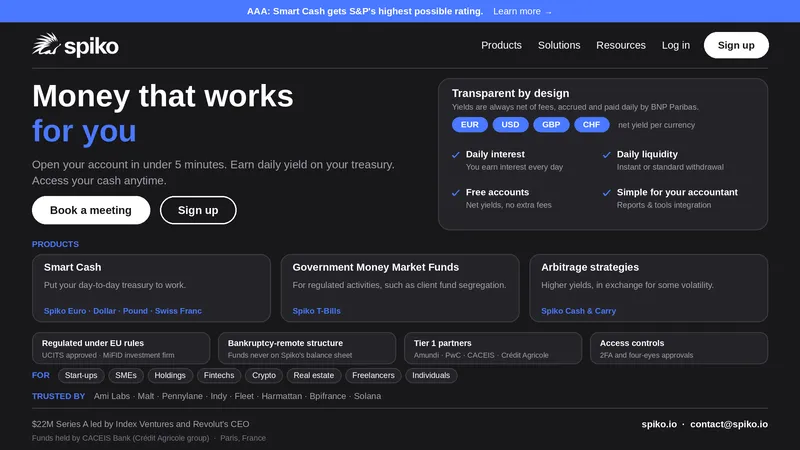Open the Spiko Euro link
The width and height of the screenshot is (800, 450).
[x=65, y=311]
